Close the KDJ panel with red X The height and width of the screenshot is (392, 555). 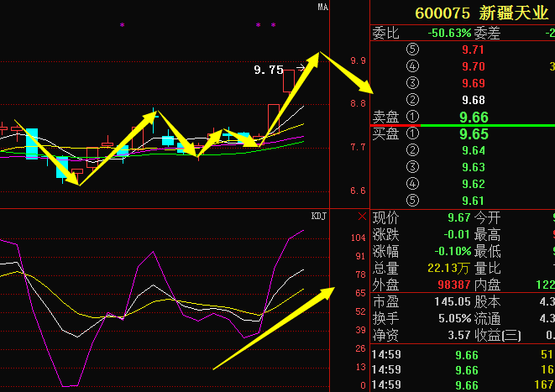coord(361,217)
